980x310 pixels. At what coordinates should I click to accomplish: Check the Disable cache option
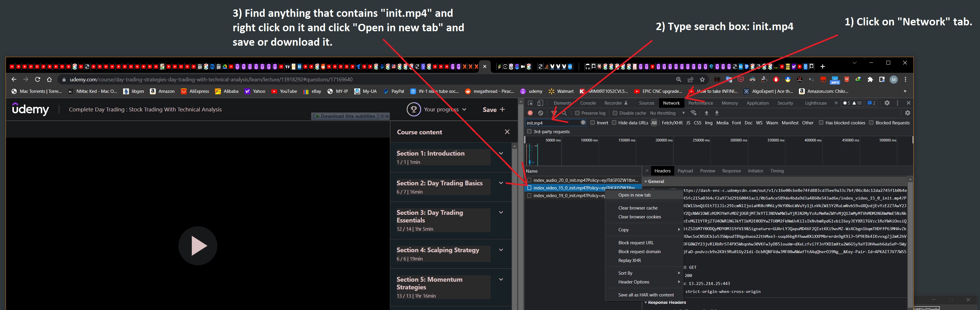pyautogui.click(x=615, y=113)
